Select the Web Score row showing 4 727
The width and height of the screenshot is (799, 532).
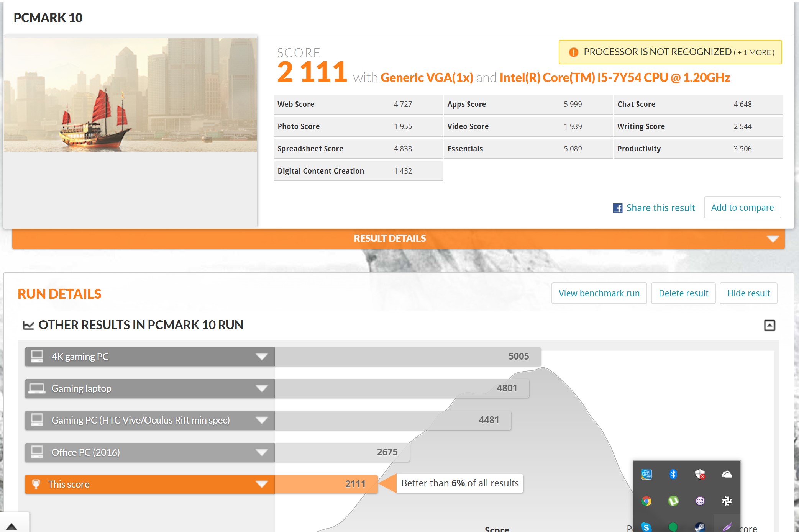click(x=358, y=104)
